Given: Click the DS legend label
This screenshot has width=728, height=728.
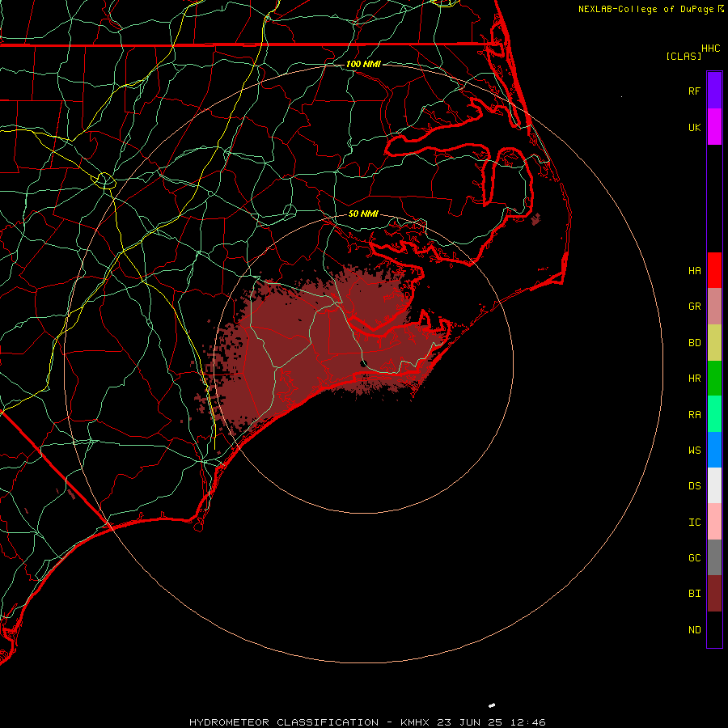Looking at the screenshot, I should point(694,486).
